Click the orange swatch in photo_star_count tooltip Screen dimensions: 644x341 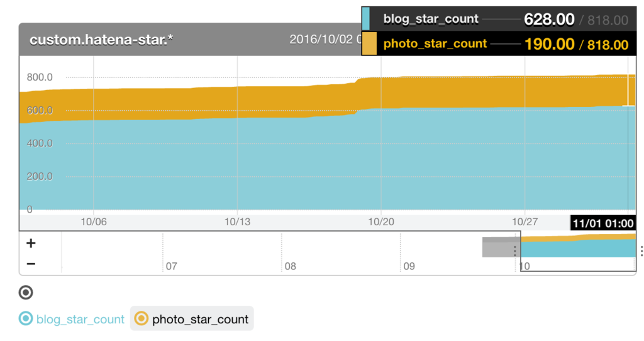click(369, 43)
